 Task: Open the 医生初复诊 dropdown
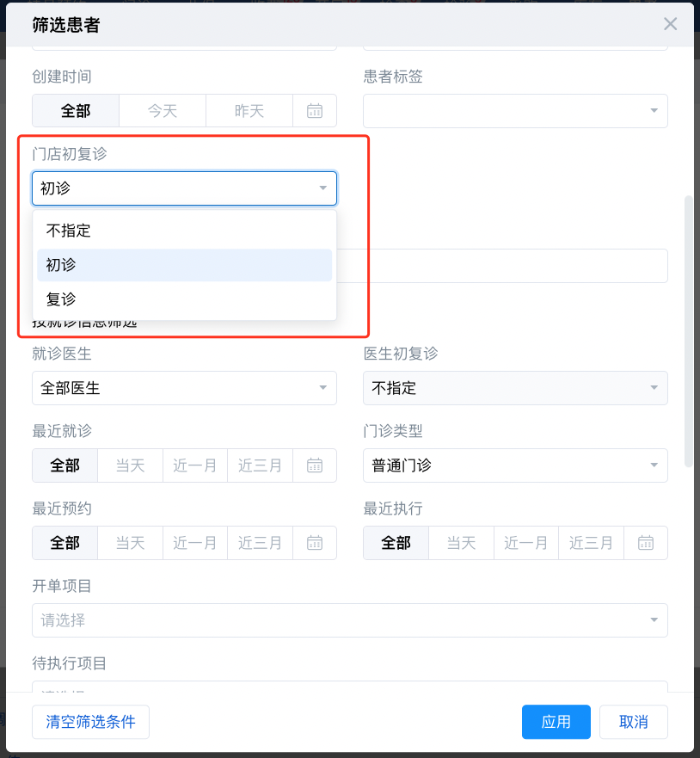click(515, 388)
